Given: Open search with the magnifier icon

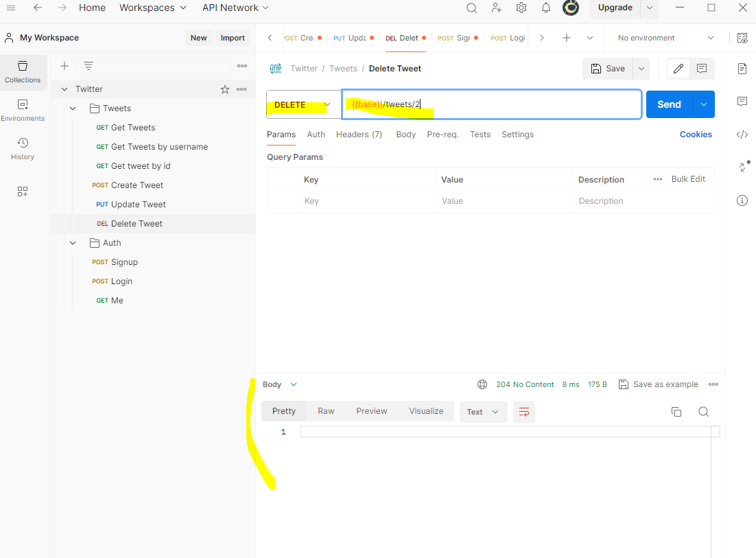Looking at the screenshot, I should pyautogui.click(x=471, y=8).
